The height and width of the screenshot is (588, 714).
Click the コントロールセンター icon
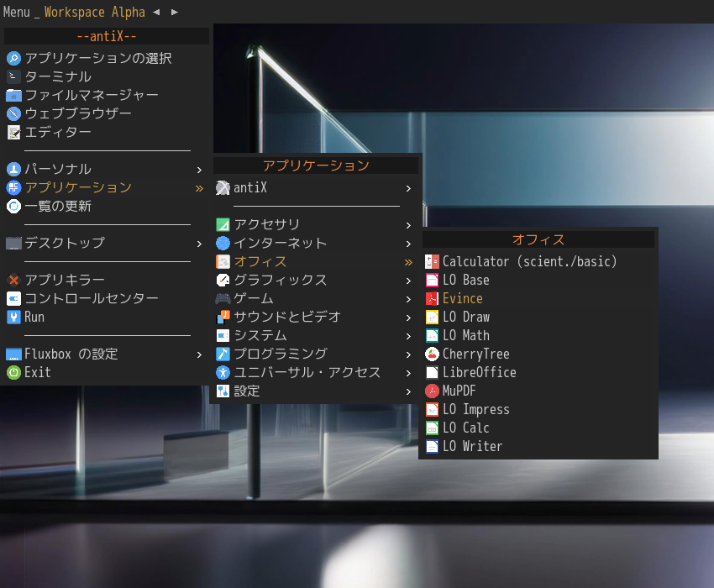point(13,298)
